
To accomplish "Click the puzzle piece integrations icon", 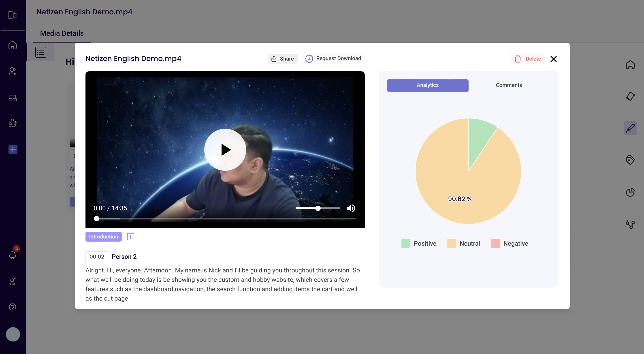I will coord(12,122).
